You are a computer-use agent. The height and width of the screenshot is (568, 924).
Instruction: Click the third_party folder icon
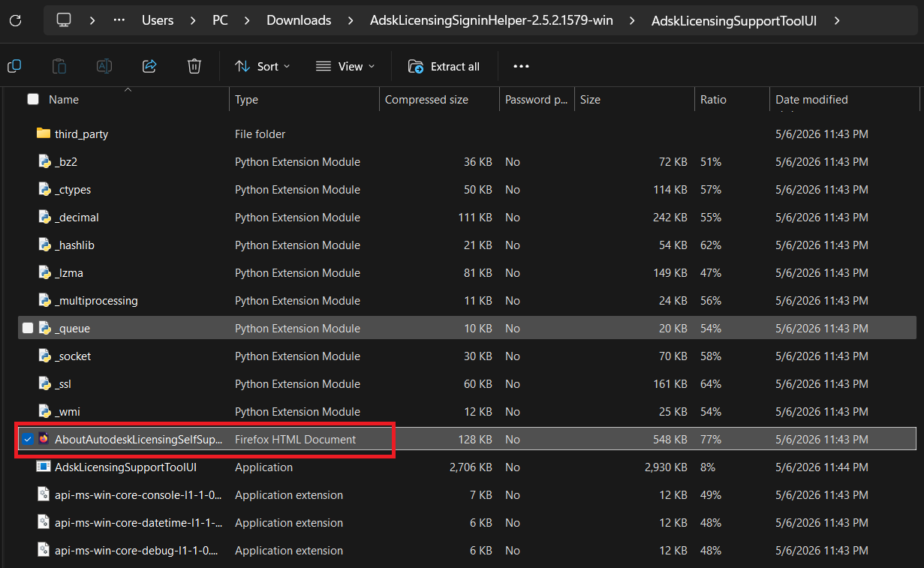(x=44, y=134)
